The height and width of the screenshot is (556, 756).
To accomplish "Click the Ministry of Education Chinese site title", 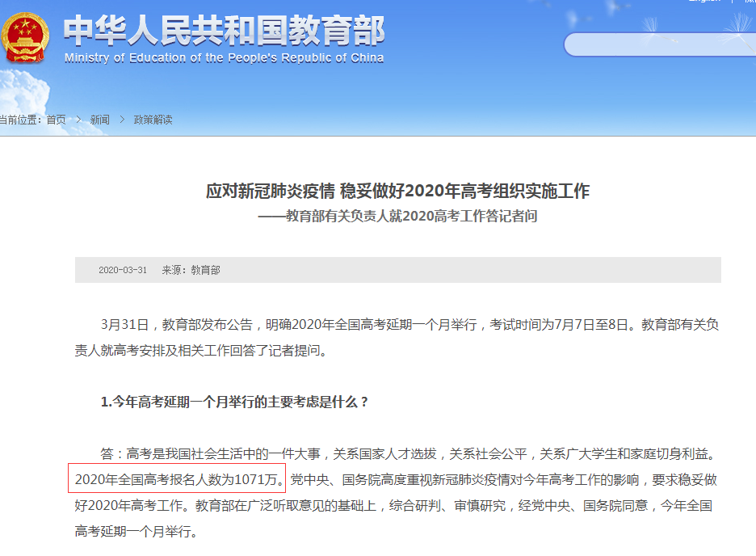I will (225, 31).
